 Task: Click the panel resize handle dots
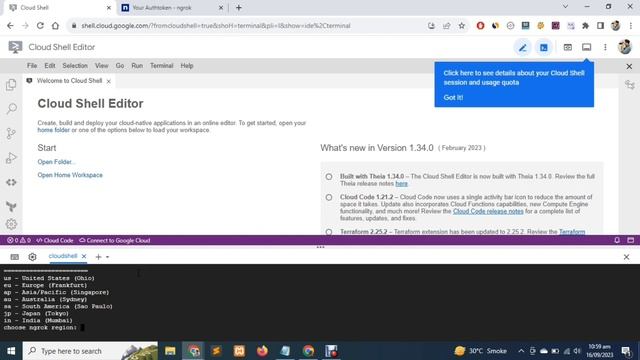coord(320,247)
